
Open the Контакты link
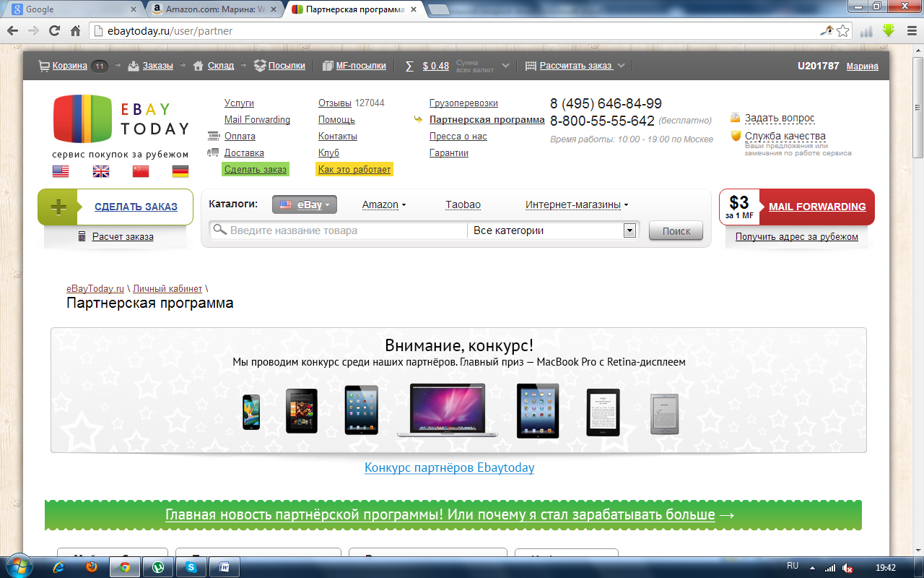(x=338, y=137)
